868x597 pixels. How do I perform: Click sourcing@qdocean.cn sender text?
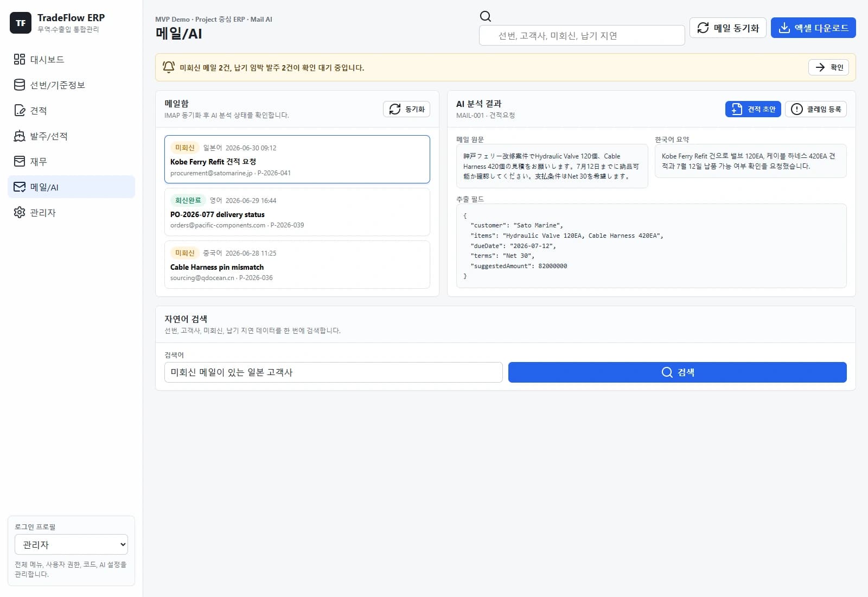202,278
